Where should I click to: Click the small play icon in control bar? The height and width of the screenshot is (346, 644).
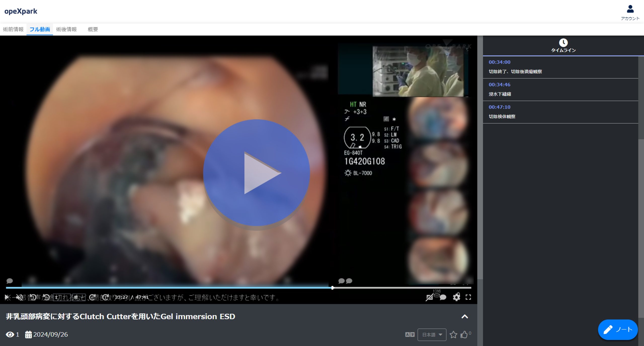7,297
